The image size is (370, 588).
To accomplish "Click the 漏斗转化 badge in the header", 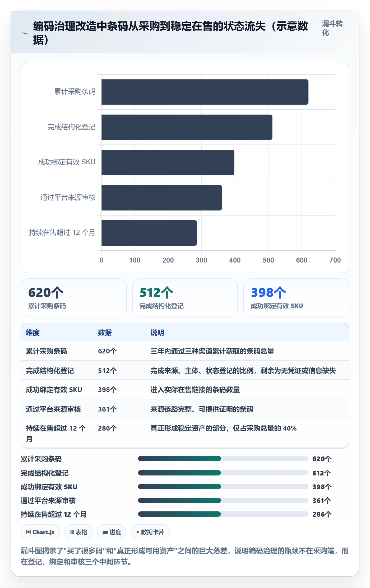I will pyautogui.click(x=332, y=28).
